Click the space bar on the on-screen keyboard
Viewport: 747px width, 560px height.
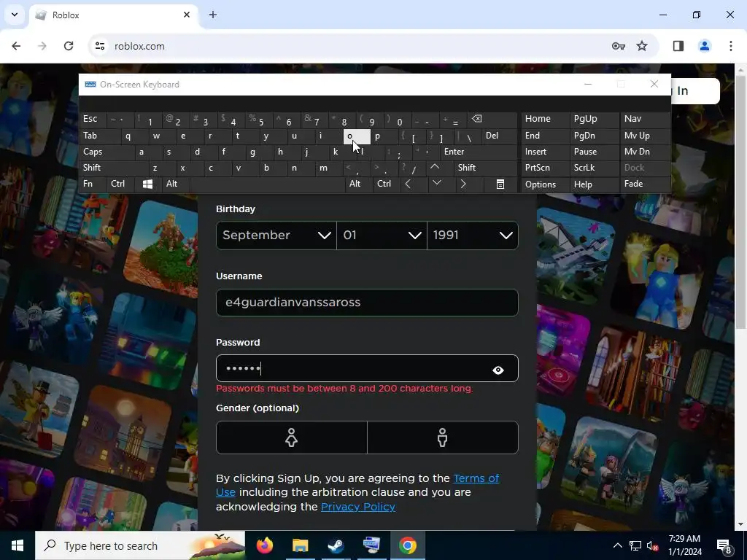point(267,184)
